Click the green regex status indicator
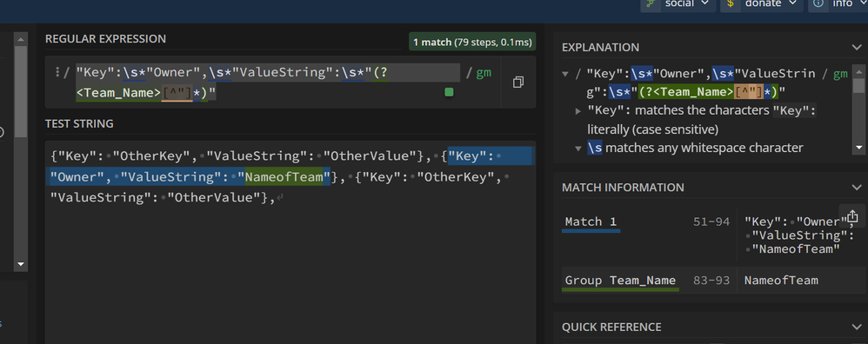This screenshot has width=868, height=344. [449, 92]
